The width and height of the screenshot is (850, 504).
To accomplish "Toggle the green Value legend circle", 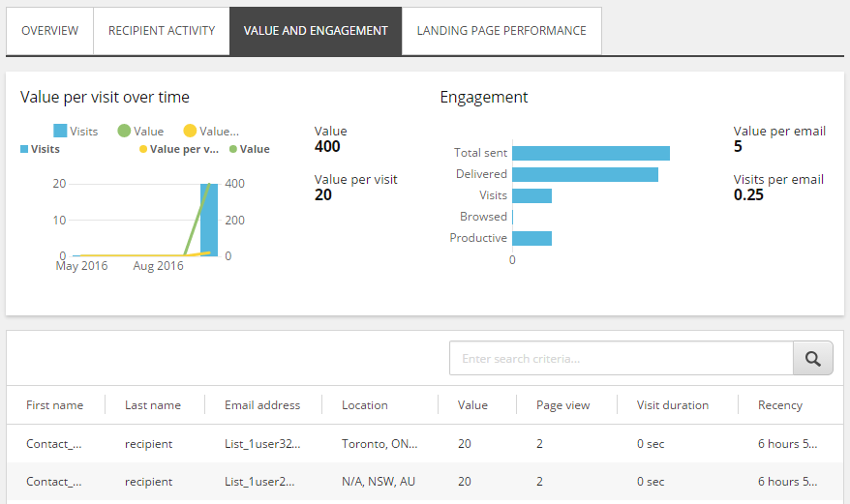I will pos(124,131).
